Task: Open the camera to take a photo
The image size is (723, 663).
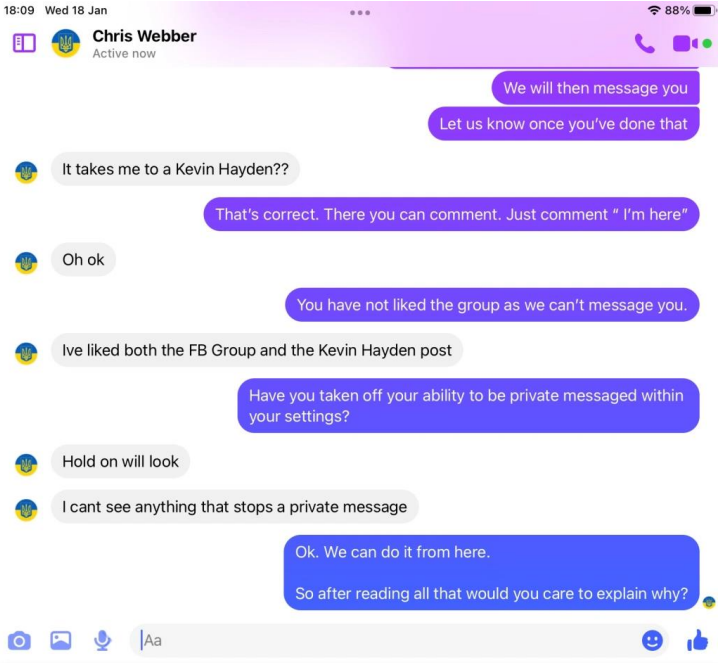Action: (19, 640)
